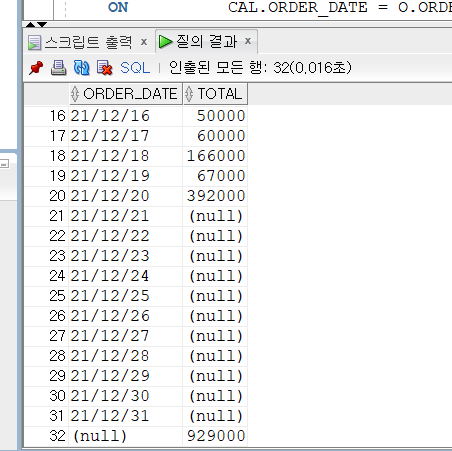The image size is (452, 451).
Task: Collapse panel using the up arrow
Action: click(x=31, y=24)
